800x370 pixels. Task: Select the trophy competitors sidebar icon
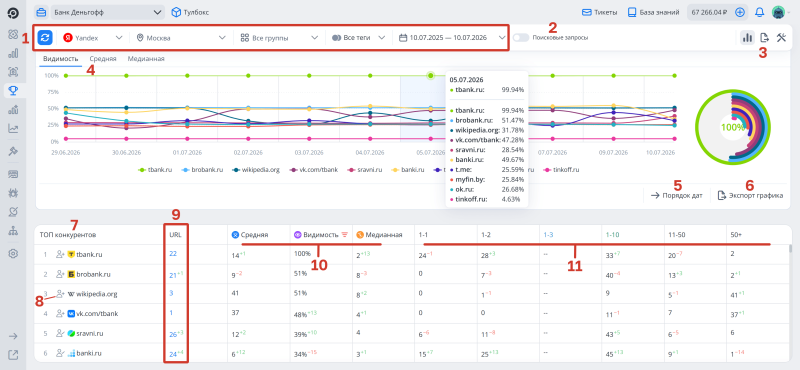[13, 90]
